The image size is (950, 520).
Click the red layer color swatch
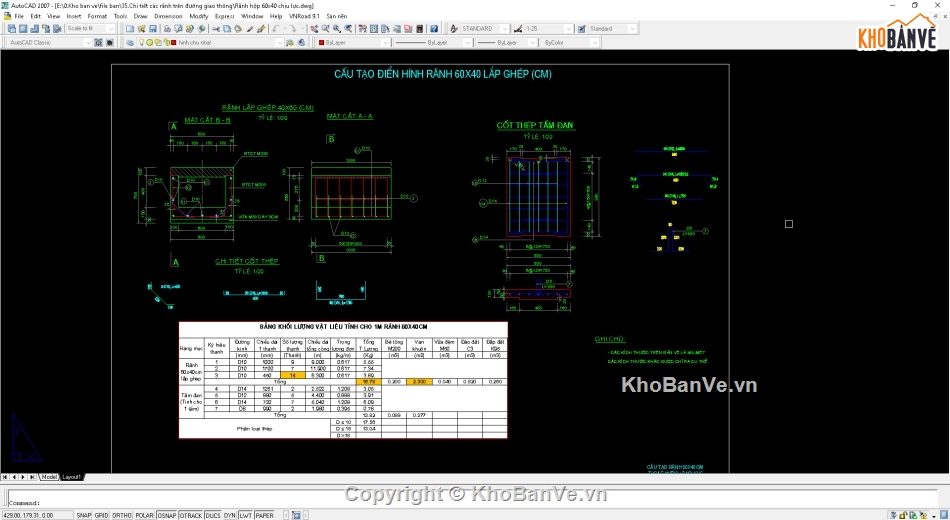click(x=173, y=42)
